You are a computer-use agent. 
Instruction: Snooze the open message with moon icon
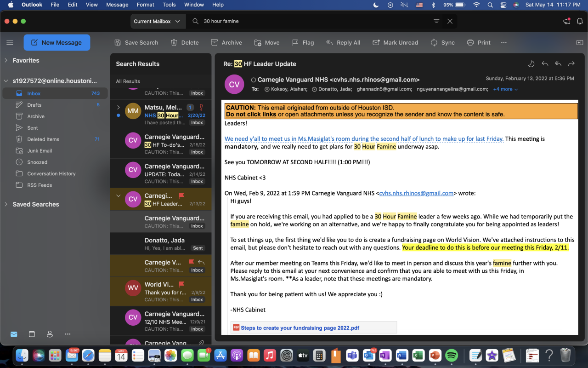tap(531, 64)
